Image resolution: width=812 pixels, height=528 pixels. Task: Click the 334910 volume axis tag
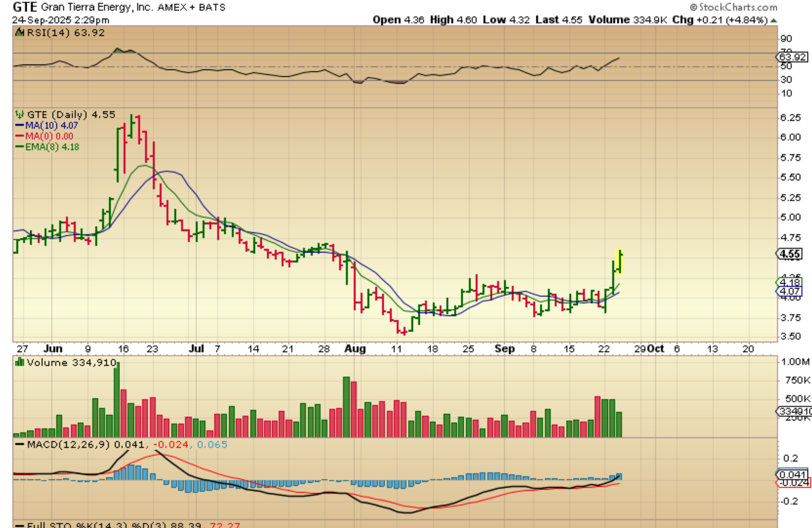[x=794, y=411]
